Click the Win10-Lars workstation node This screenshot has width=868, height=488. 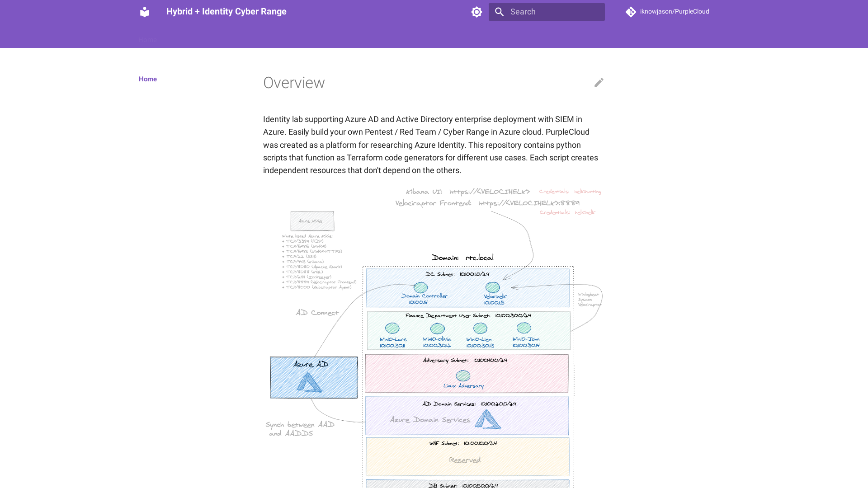[x=392, y=328]
